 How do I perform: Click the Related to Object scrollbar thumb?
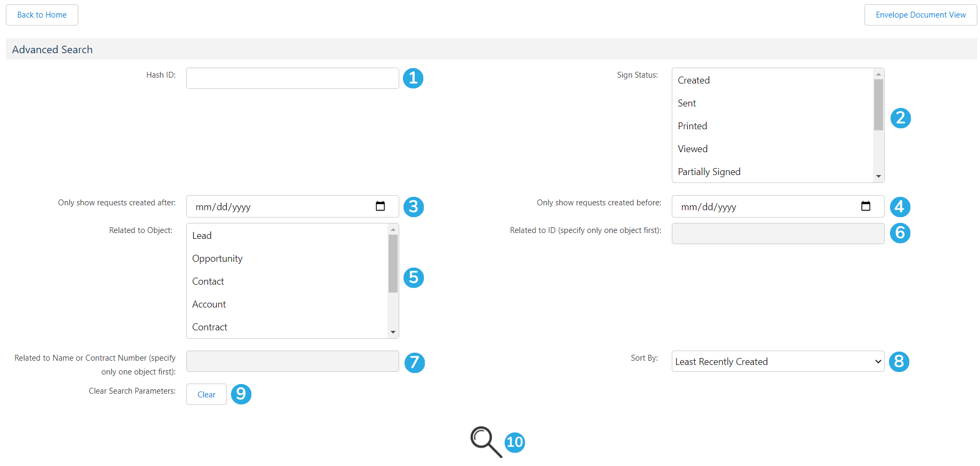click(x=393, y=263)
